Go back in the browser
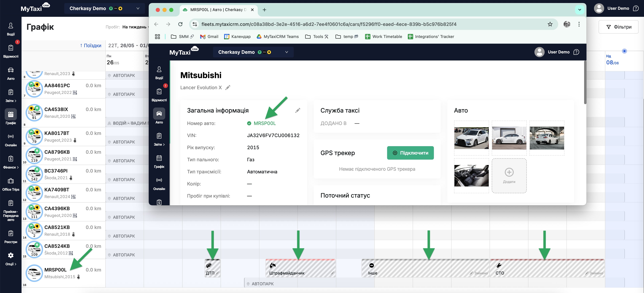This screenshot has width=644, height=293. pos(156,24)
